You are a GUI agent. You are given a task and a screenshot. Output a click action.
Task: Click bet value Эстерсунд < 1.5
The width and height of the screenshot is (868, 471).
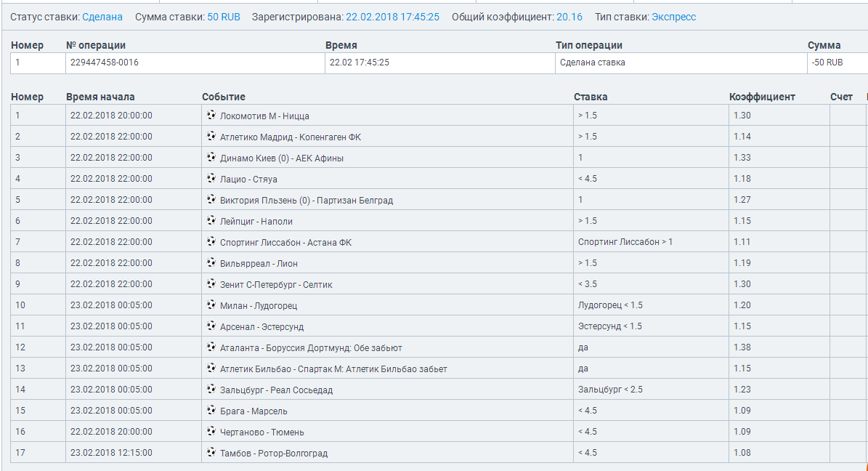point(610,326)
